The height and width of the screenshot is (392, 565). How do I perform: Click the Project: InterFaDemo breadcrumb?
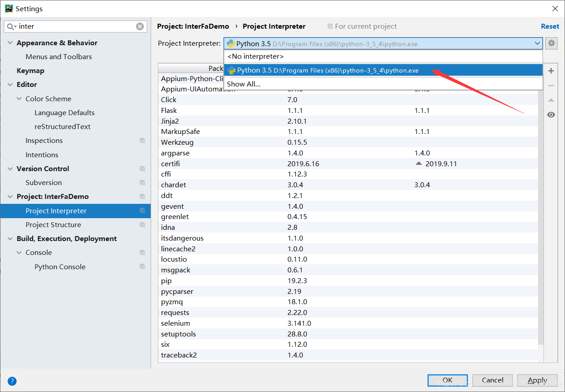point(193,26)
